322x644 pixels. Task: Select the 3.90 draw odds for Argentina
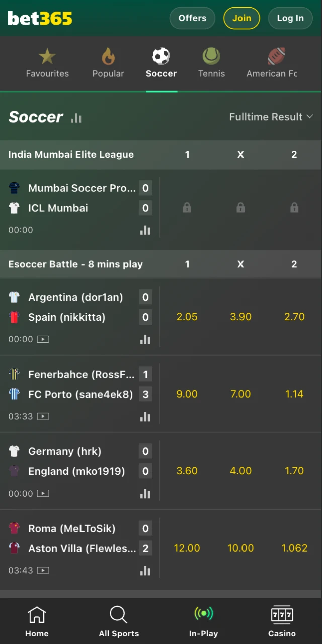240,317
